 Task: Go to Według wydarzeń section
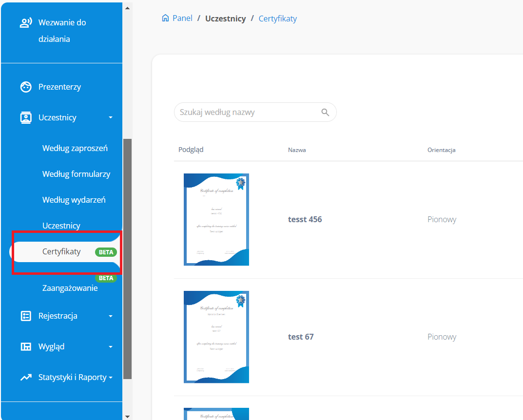tap(74, 200)
